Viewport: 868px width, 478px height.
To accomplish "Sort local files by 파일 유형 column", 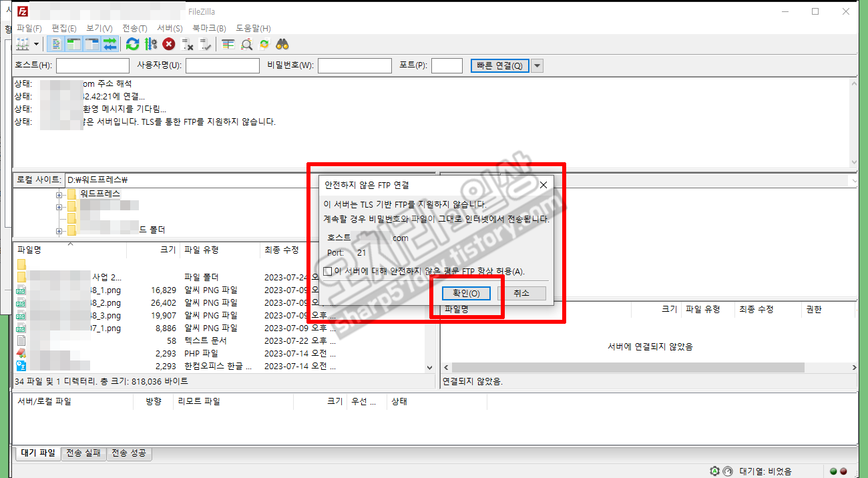I will coord(220,250).
